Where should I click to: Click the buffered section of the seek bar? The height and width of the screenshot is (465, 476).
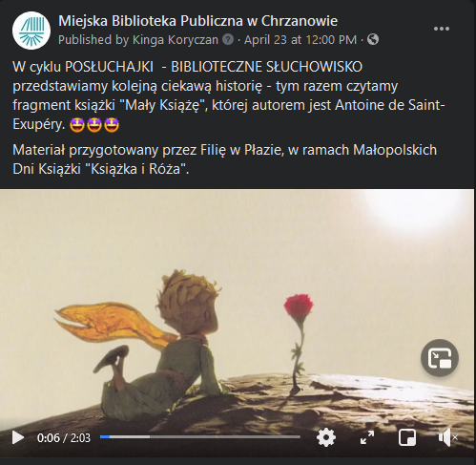click(130, 437)
